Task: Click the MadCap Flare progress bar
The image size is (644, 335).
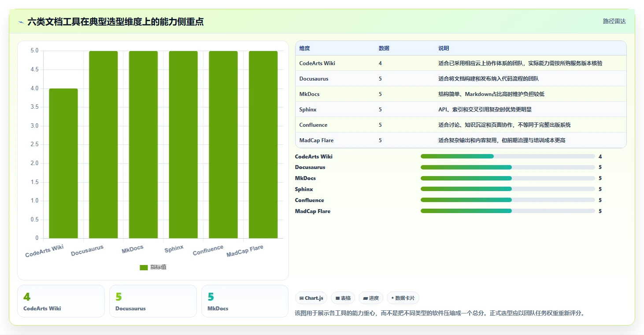Action: (508, 211)
